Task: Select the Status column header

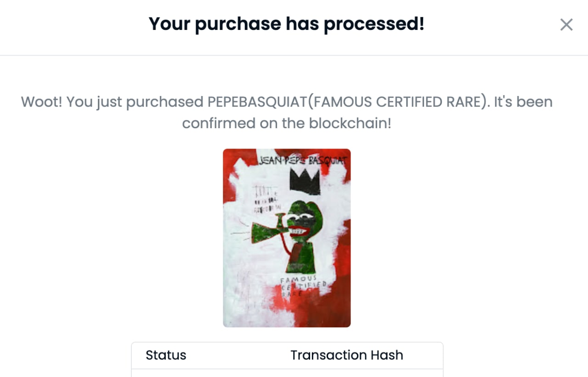Action: [166, 355]
